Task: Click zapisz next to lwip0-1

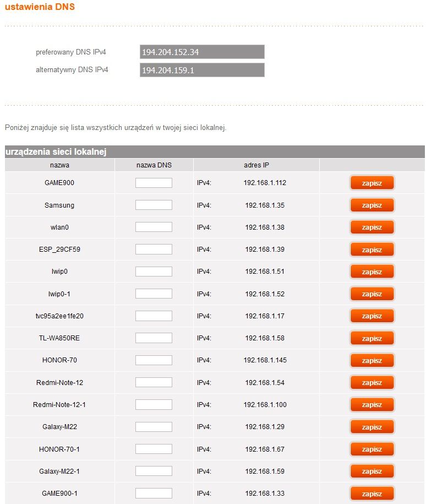Action: point(372,294)
